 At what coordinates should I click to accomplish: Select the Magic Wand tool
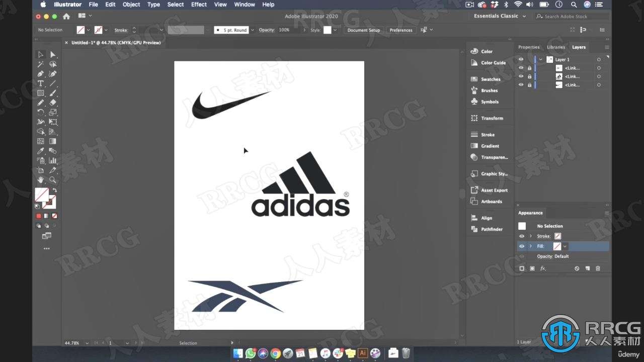[x=41, y=64]
